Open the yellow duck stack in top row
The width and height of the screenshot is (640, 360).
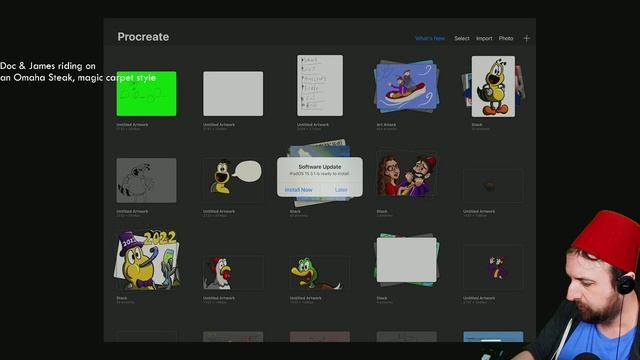click(x=493, y=87)
